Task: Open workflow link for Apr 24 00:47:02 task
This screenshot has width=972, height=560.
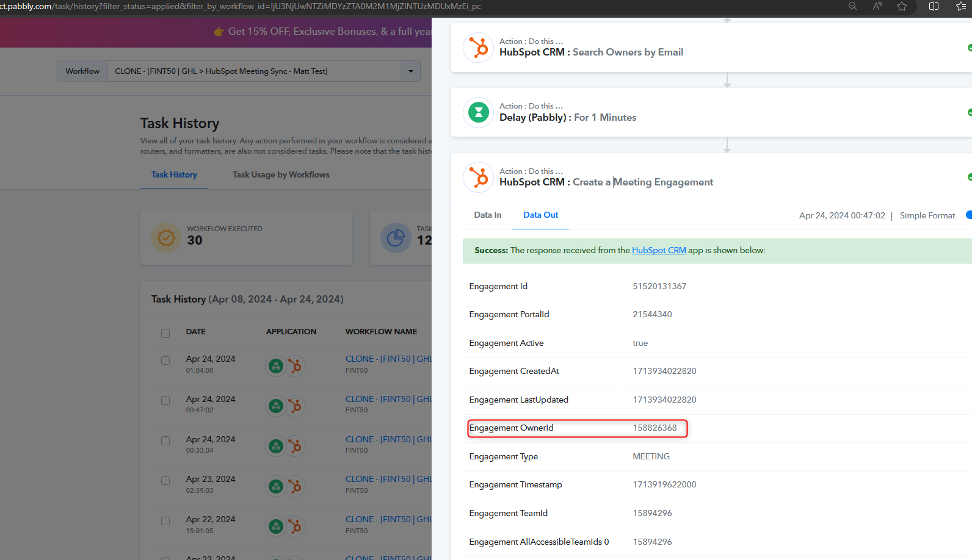Action: click(388, 399)
